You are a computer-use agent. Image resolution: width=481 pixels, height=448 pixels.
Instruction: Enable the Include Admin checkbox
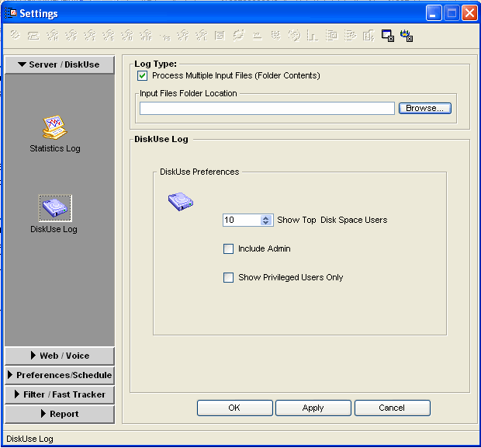click(x=229, y=249)
